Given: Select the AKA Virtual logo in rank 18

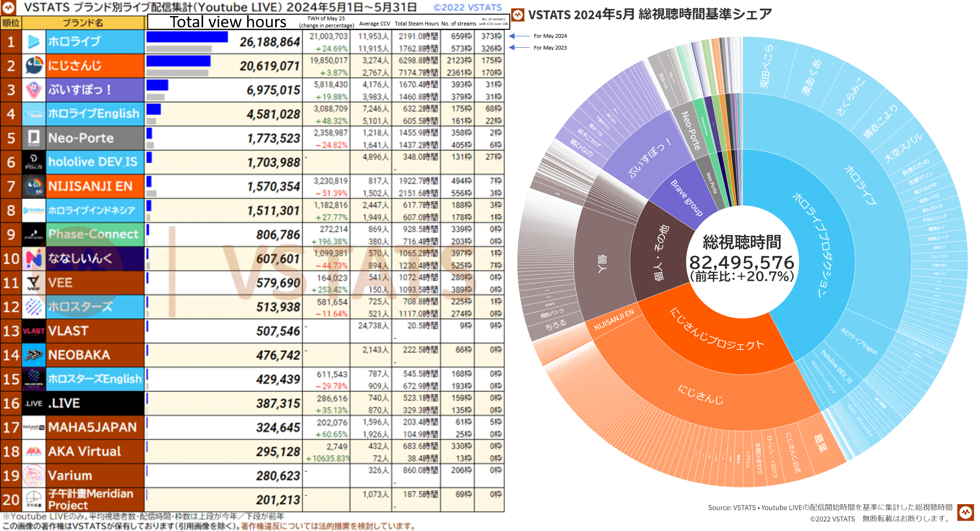Looking at the screenshot, I should tap(34, 451).
